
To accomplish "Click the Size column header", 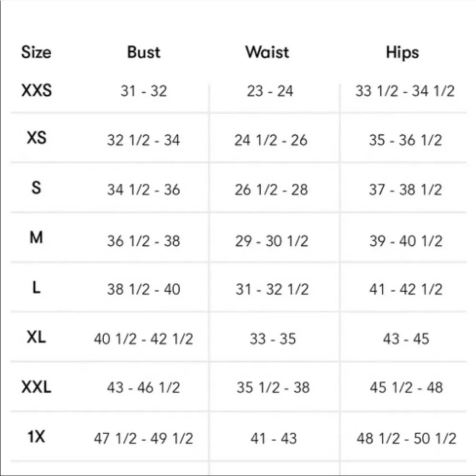I will point(36,52).
